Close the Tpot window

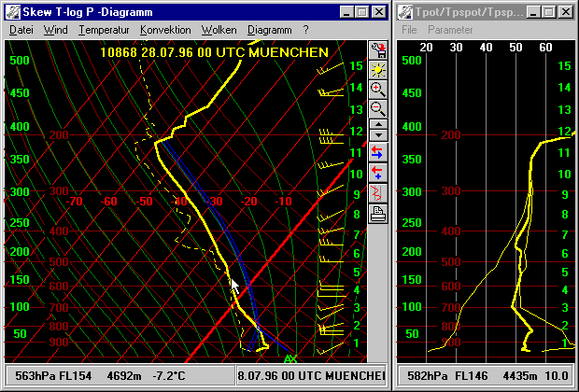click(566, 12)
